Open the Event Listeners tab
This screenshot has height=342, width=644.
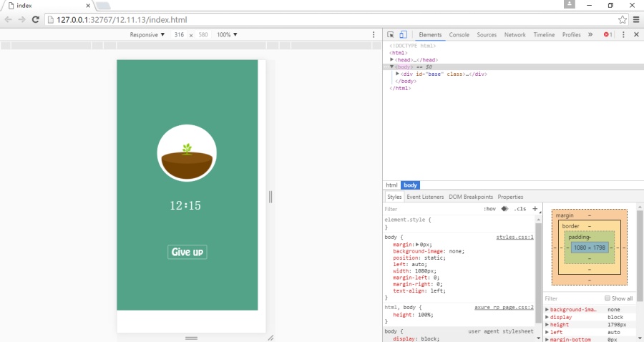coord(425,197)
